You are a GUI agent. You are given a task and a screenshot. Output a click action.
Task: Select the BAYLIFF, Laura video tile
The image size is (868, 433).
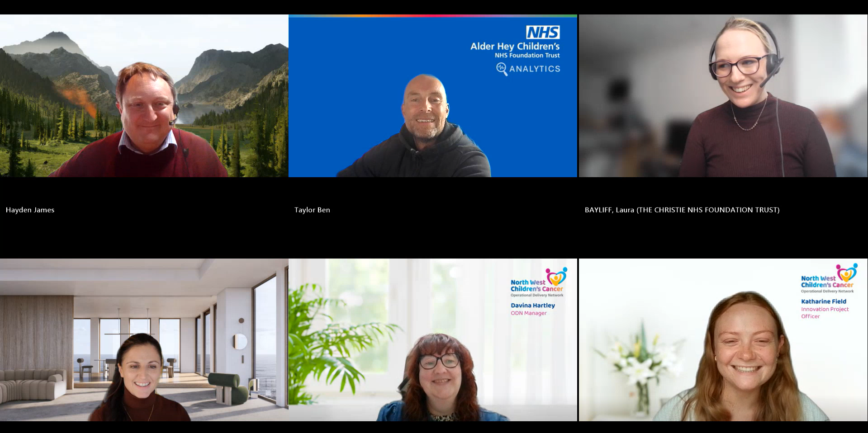(723, 96)
